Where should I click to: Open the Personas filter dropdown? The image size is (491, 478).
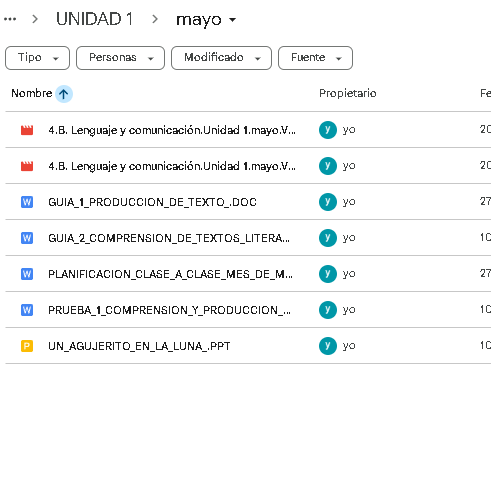click(x=120, y=58)
